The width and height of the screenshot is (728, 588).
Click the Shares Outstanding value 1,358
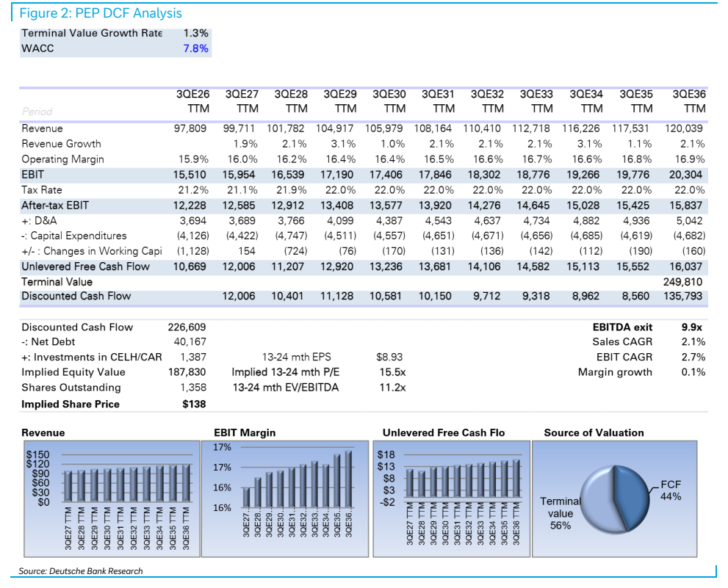coord(193,388)
